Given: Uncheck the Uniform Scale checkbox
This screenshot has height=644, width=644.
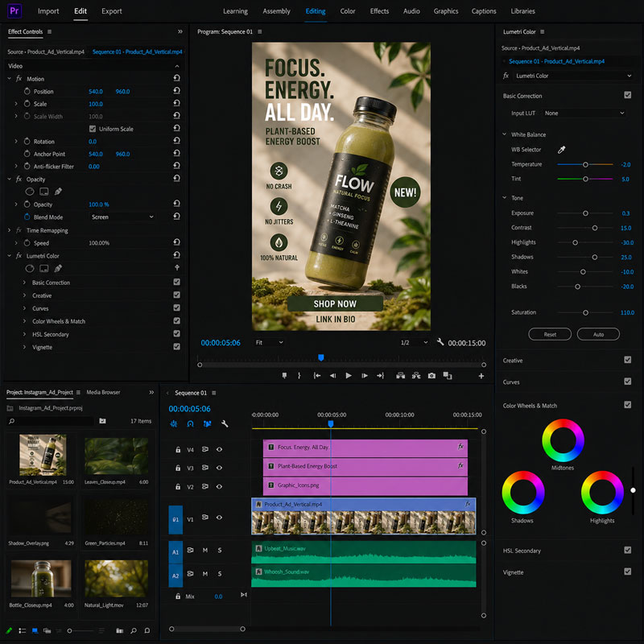Looking at the screenshot, I should [93, 129].
